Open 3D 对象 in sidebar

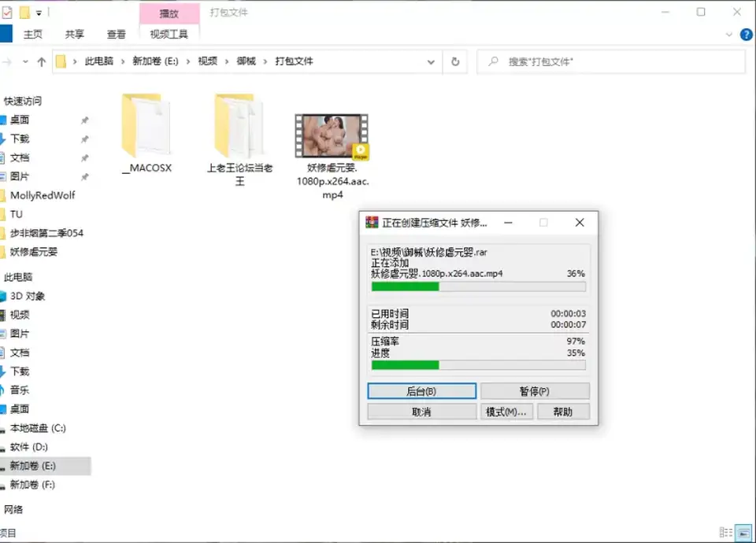click(28, 296)
